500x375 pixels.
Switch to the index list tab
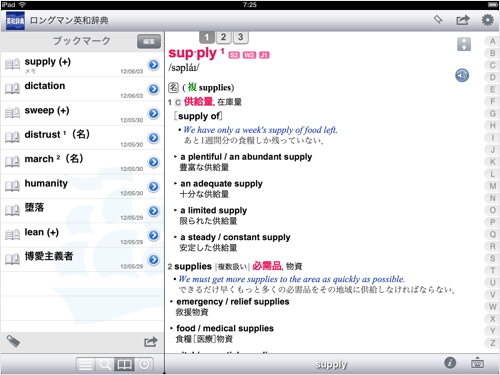[x=86, y=364]
